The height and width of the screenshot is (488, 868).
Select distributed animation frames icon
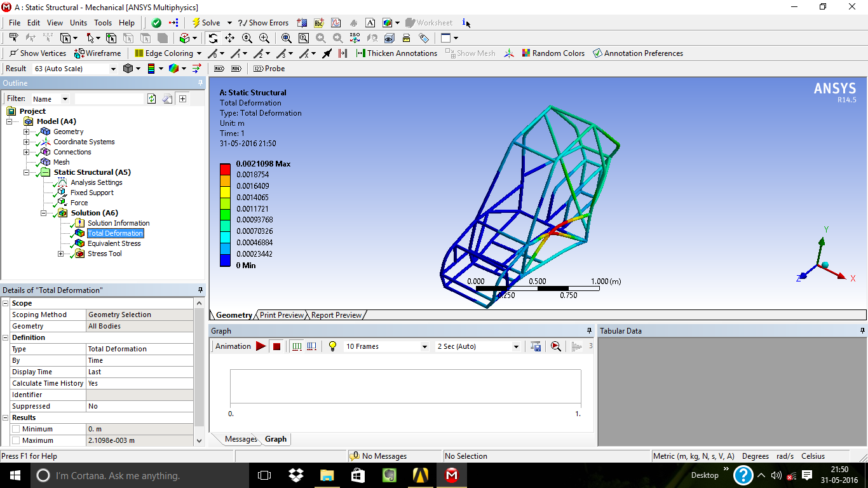tap(297, 346)
